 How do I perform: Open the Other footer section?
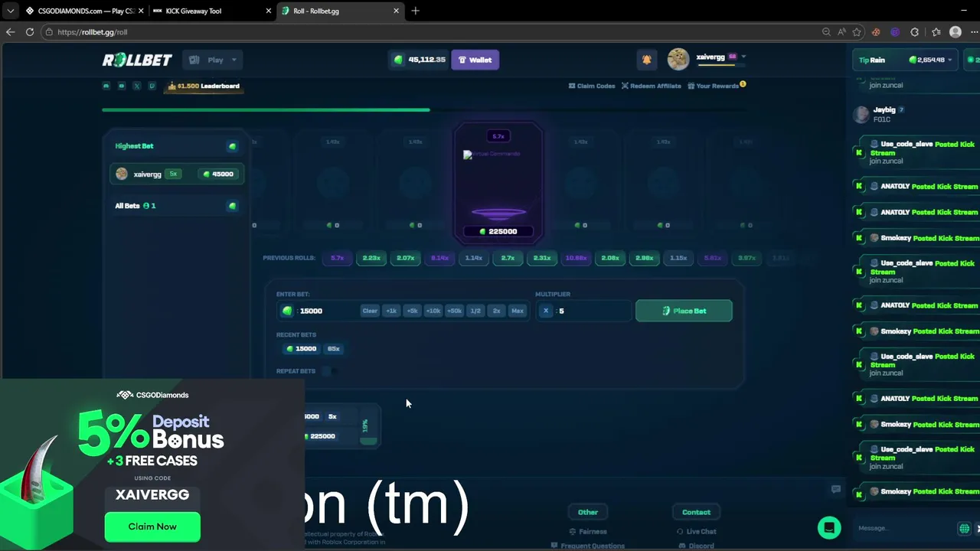(588, 512)
